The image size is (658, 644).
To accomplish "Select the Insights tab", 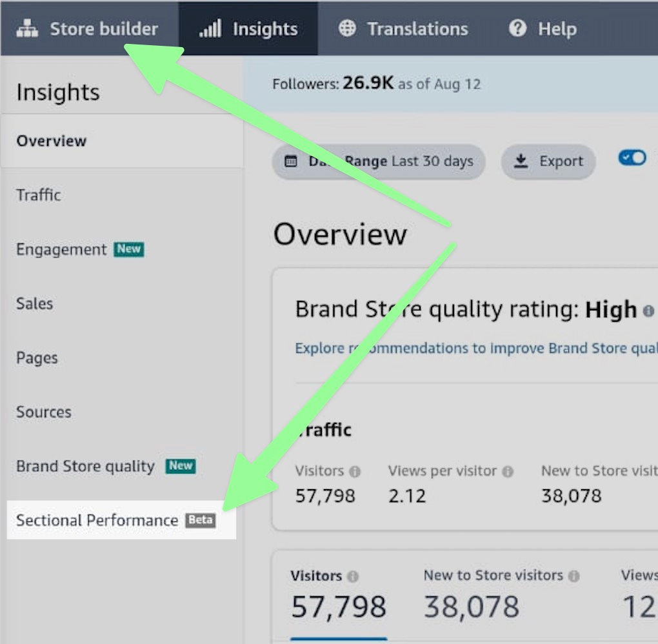I will (248, 28).
